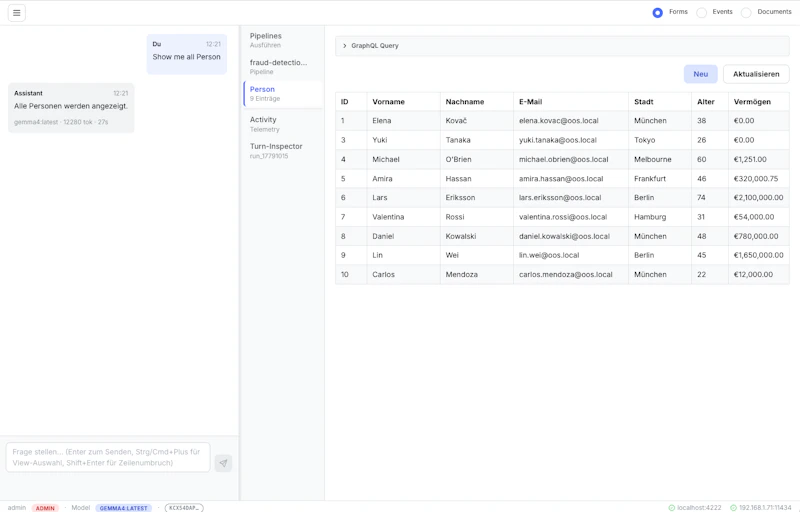The image size is (800, 512).
Task: Open the fraud-detection pipeline item
Action: [283, 67]
